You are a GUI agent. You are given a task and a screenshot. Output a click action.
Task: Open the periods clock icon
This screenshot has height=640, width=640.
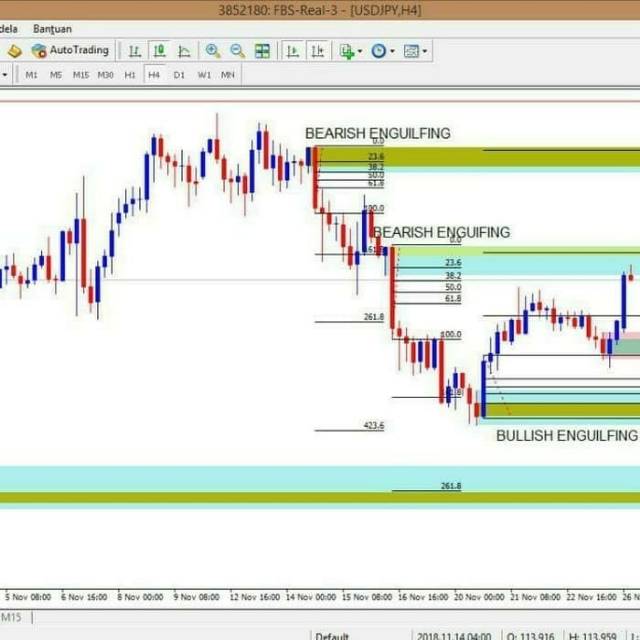(378, 51)
